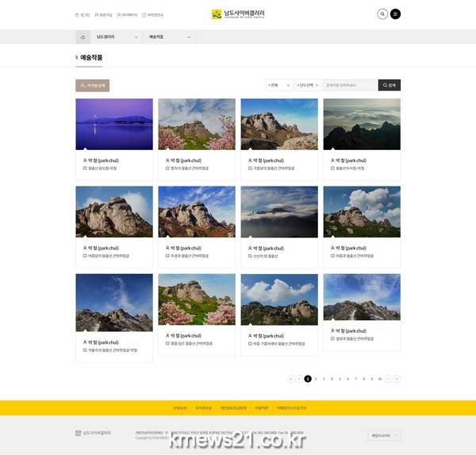Jump to the first page arrow
The image size is (476, 455).
[x=290, y=379]
